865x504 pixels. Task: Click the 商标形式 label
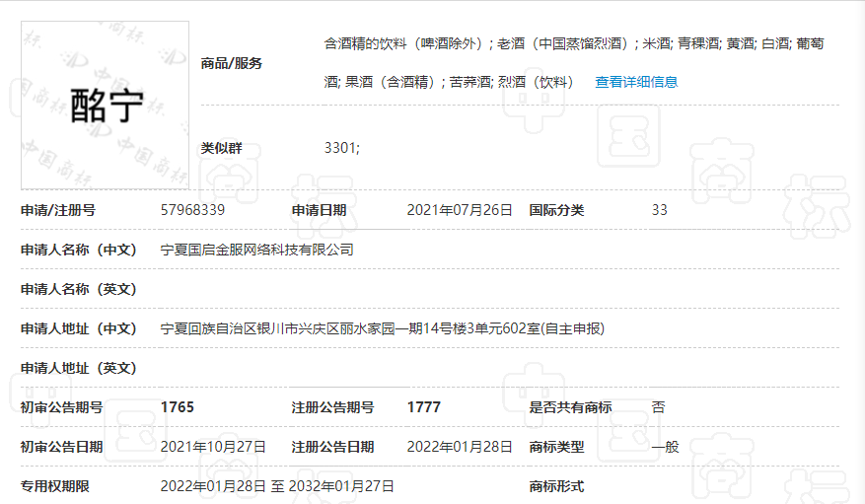pos(556,486)
